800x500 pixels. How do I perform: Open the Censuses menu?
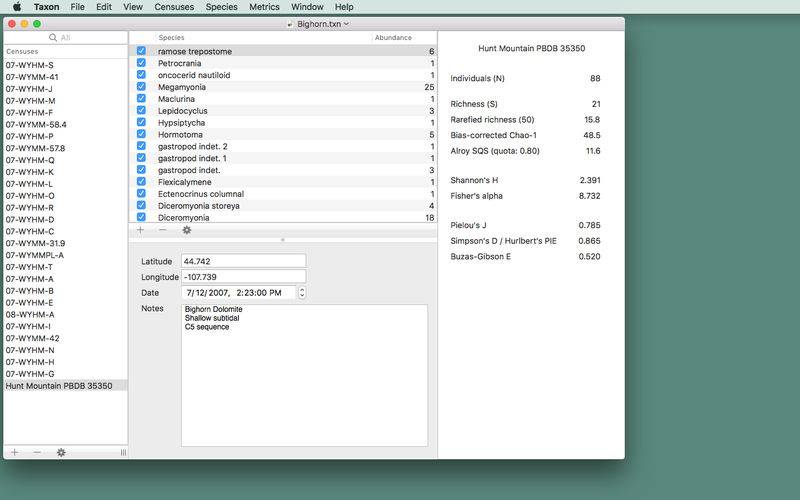tap(174, 7)
